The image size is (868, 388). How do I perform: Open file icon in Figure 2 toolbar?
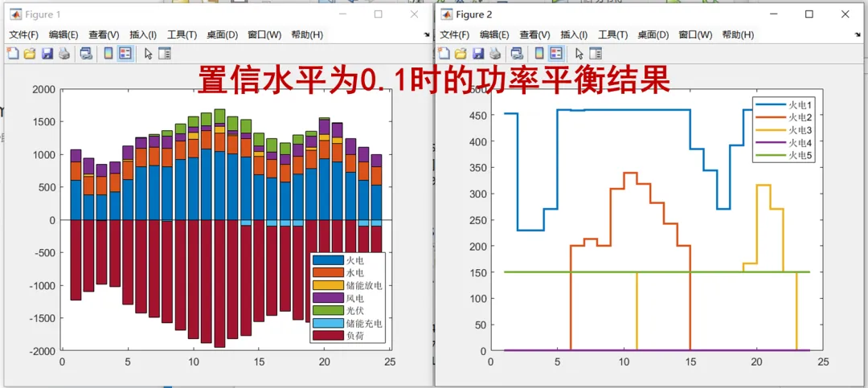[461, 54]
